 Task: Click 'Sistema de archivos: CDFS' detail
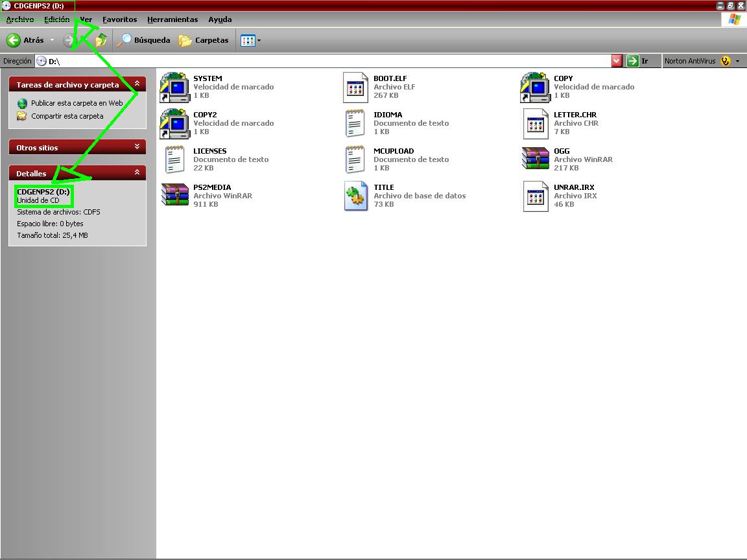point(58,213)
